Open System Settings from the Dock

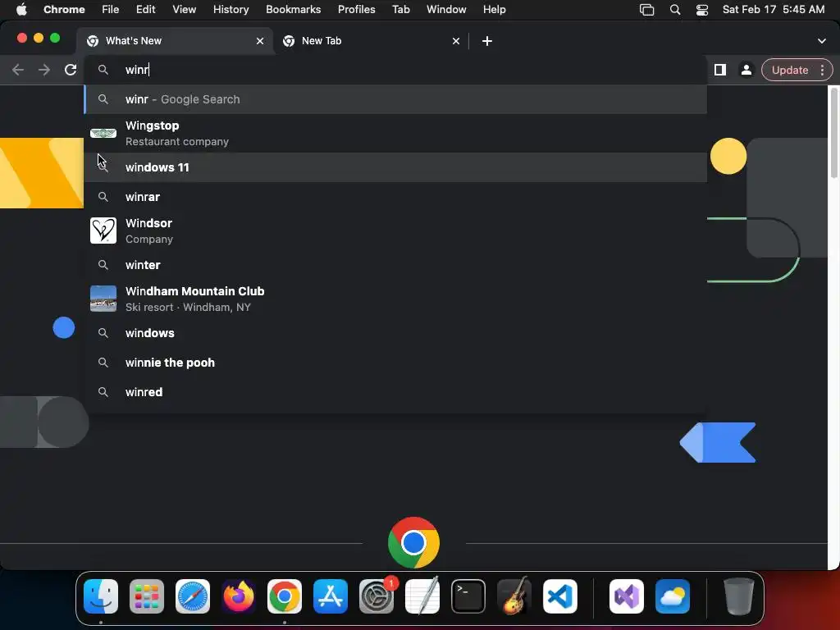pyautogui.click(x=377, y=596)
